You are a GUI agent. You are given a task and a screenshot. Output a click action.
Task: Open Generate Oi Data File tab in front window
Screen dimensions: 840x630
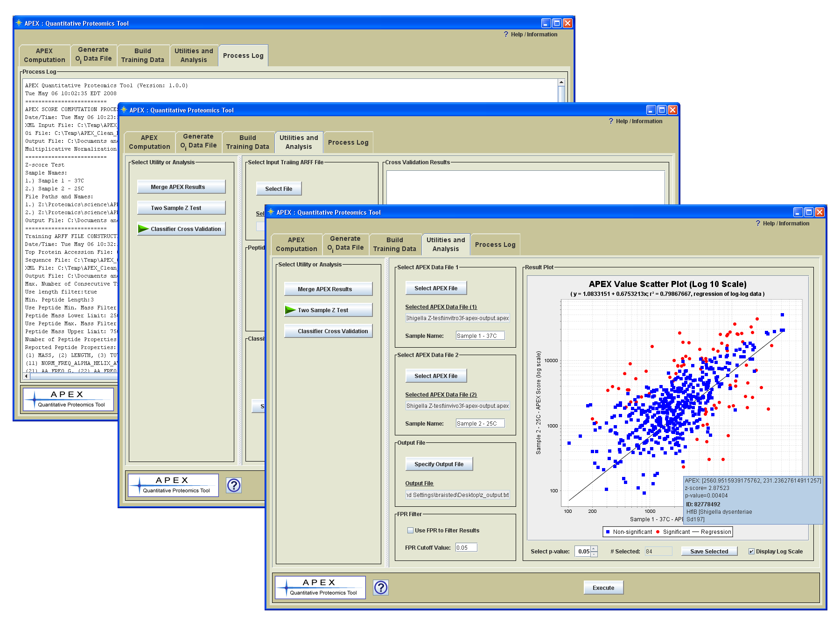click(x=345, y=243)
